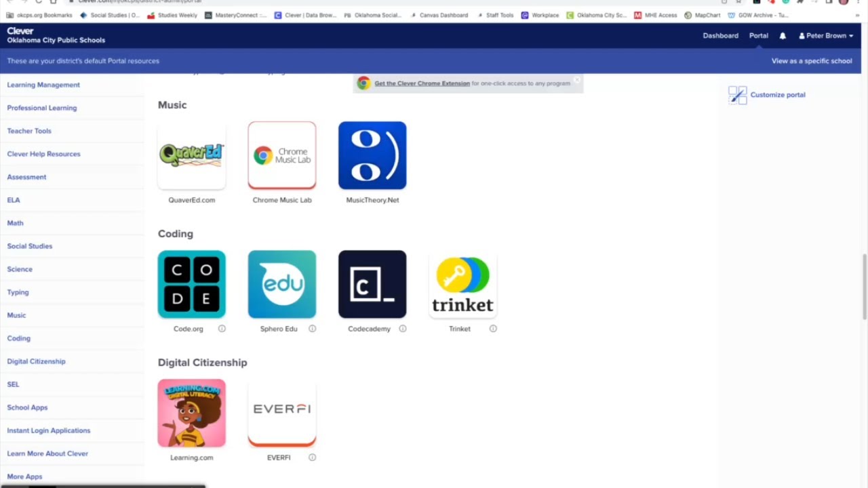Choose Music in the left sidebar
The height and width of the screenshot is (488, 868).
click(x=16, y=315)
